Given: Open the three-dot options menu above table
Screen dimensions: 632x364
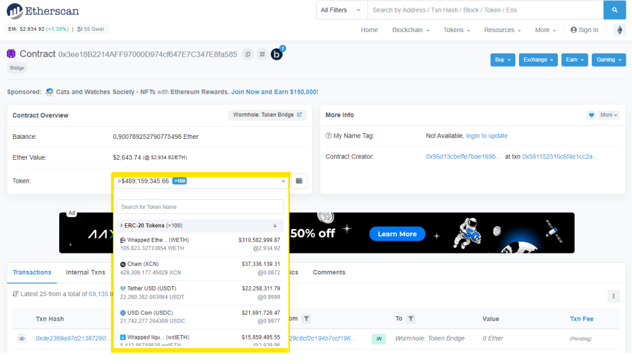Looking at the screenshot, I should 613,296.
